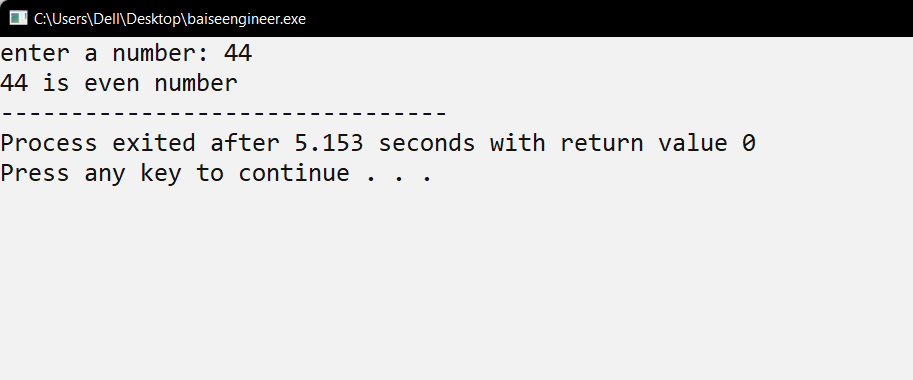Image resolution: width=913 pixels, height=380 pixels.
Task: Click the "return value 0" text
Action: (x=658, y=143)
